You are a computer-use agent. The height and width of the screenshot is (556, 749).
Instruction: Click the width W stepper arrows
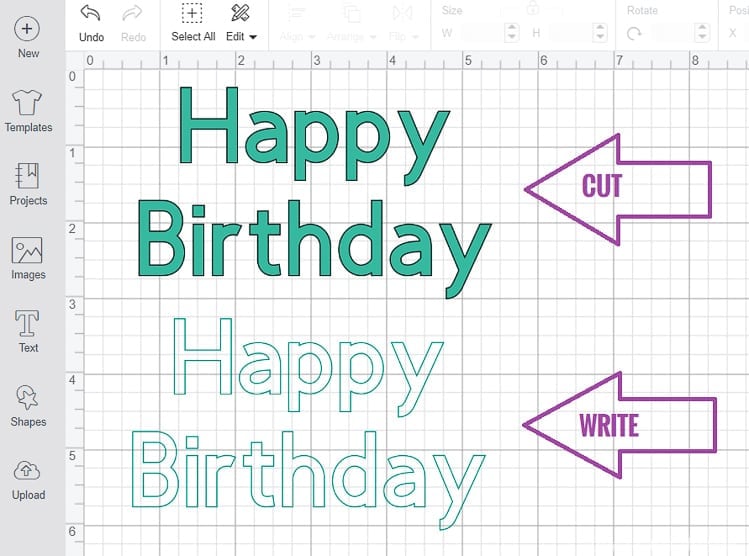(x=512, y=33)
